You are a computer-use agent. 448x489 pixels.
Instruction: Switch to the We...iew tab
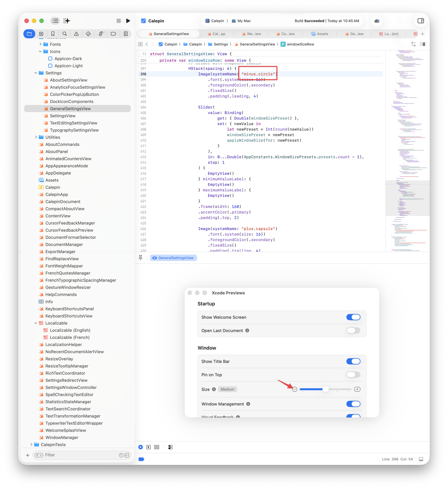point(251,34)
